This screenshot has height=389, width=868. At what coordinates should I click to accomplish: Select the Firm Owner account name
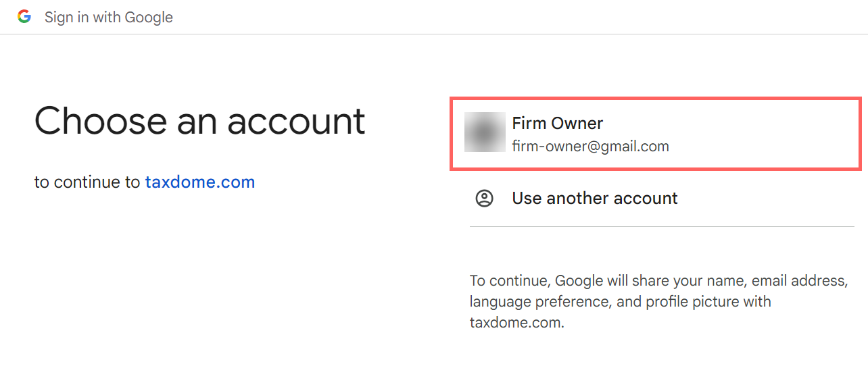(557, 124)
